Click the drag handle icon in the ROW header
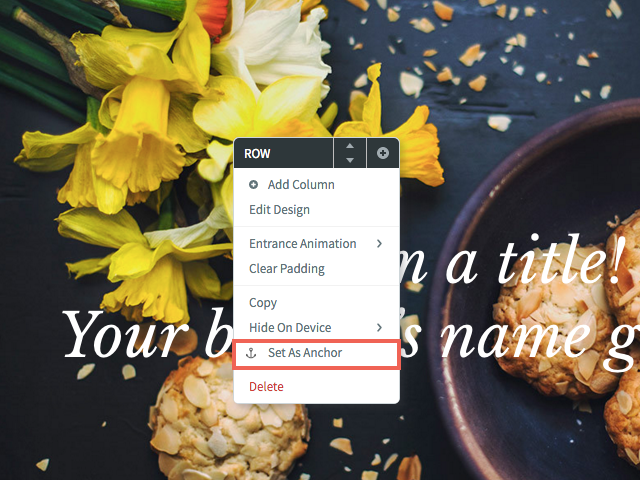The image size is (640, 480). click(x=382, y=153)
